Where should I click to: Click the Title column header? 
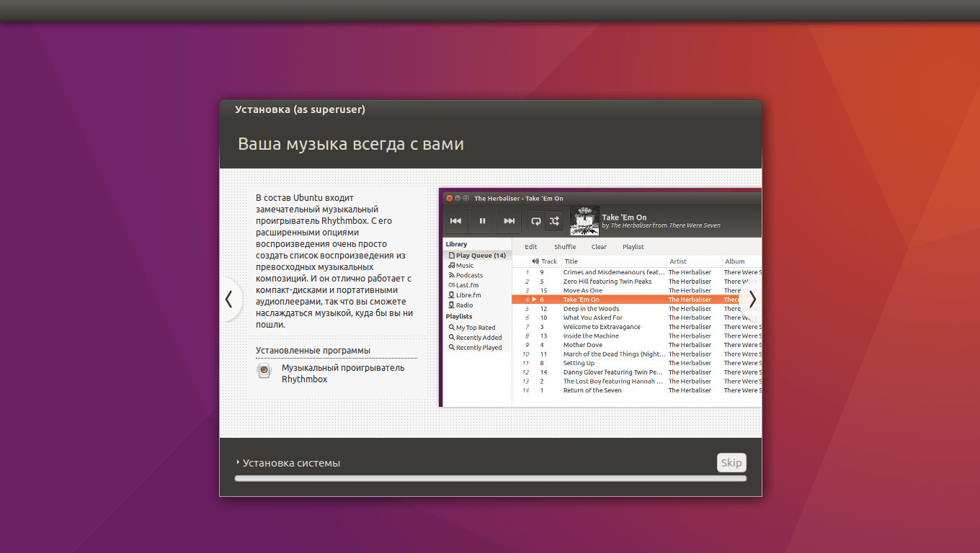[x=571, y=261]
